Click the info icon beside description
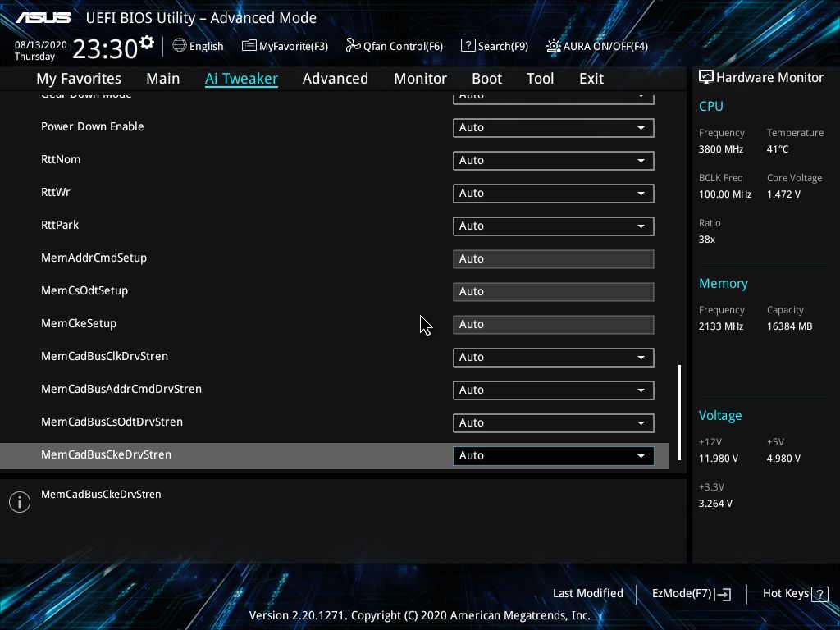The image size is (840, 630). click(x=20, y=502)
